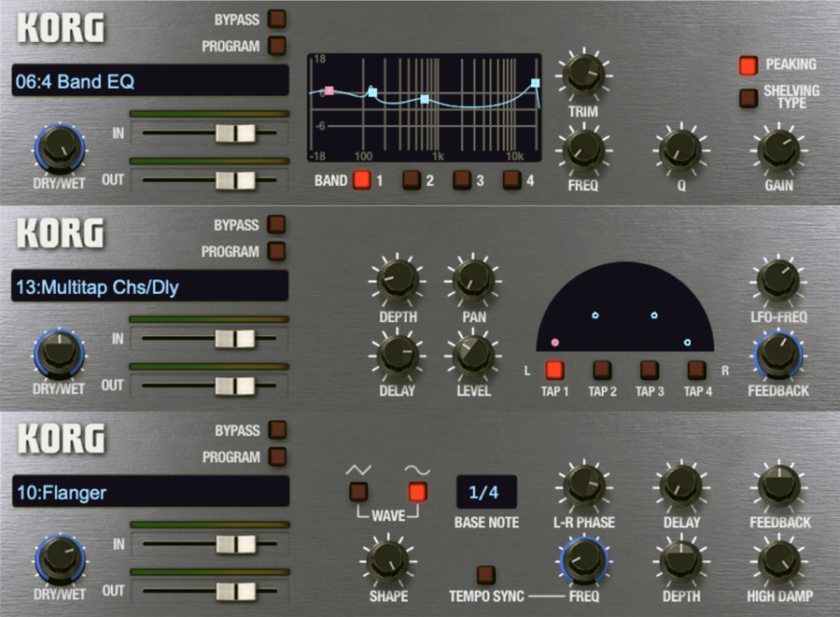The image size is (840, 617).
Task: Click the Q knob
Action: click(x=681, y=149)
